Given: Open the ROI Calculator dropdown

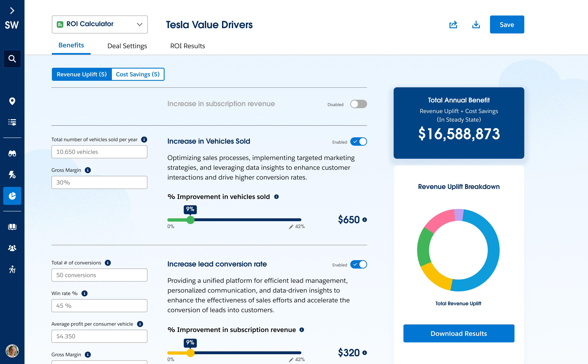Looking at the screenshot, I should pos(100,24).
